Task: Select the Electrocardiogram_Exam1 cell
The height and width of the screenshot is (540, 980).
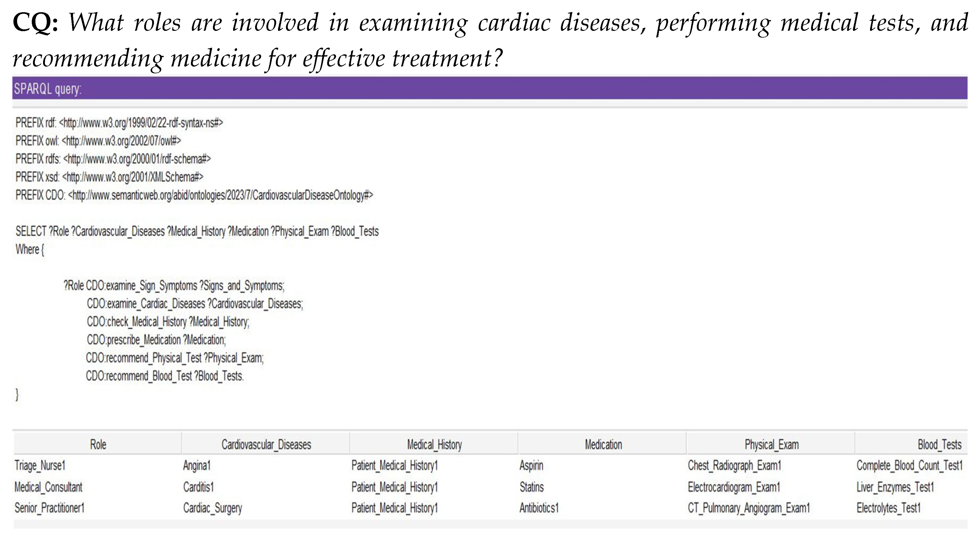Action: point(733,487)
